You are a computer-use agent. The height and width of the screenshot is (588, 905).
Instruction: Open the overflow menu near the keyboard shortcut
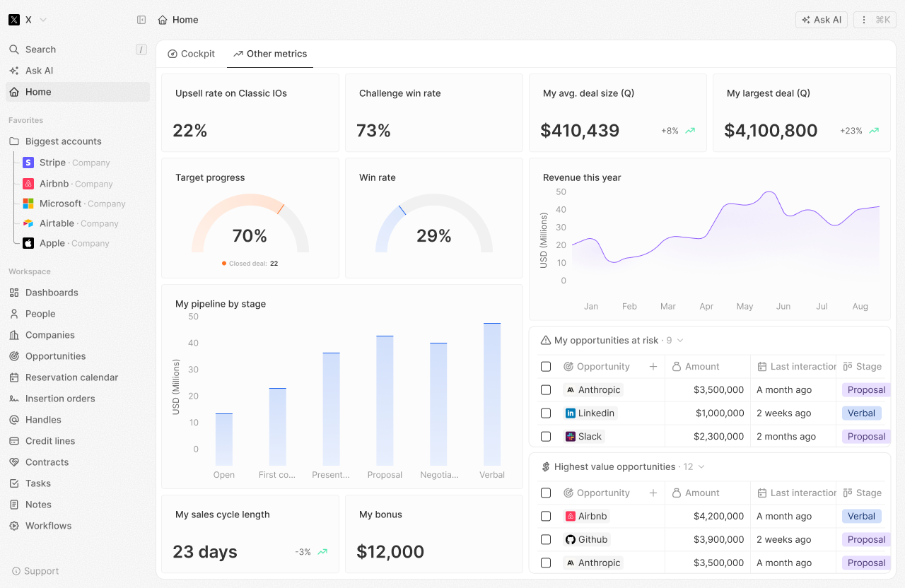(864, 19)
